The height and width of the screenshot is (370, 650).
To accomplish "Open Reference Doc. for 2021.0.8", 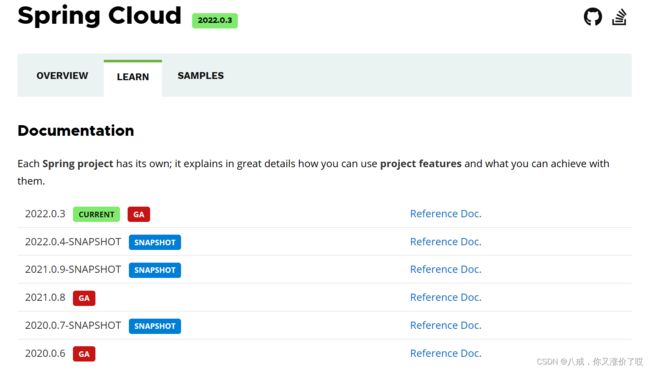I will point(446,297).
